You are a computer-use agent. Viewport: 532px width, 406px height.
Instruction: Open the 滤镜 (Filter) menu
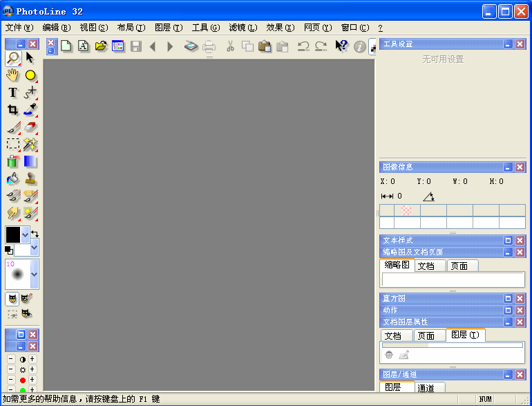(242, 28)
